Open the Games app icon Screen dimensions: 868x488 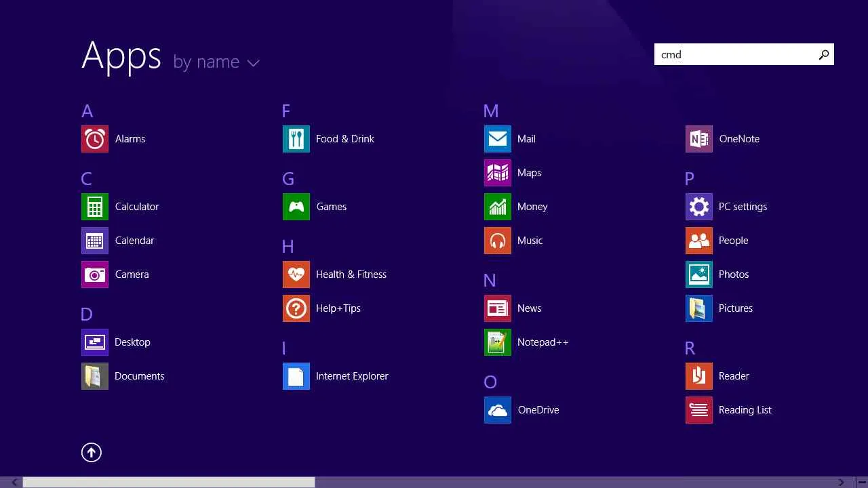tap(296, 207)
